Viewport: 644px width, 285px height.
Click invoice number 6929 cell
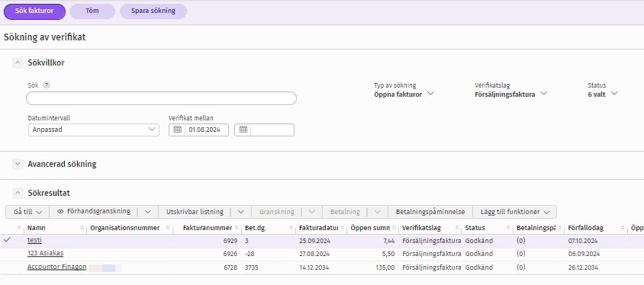pyautogui.click(x=230, y=241)
